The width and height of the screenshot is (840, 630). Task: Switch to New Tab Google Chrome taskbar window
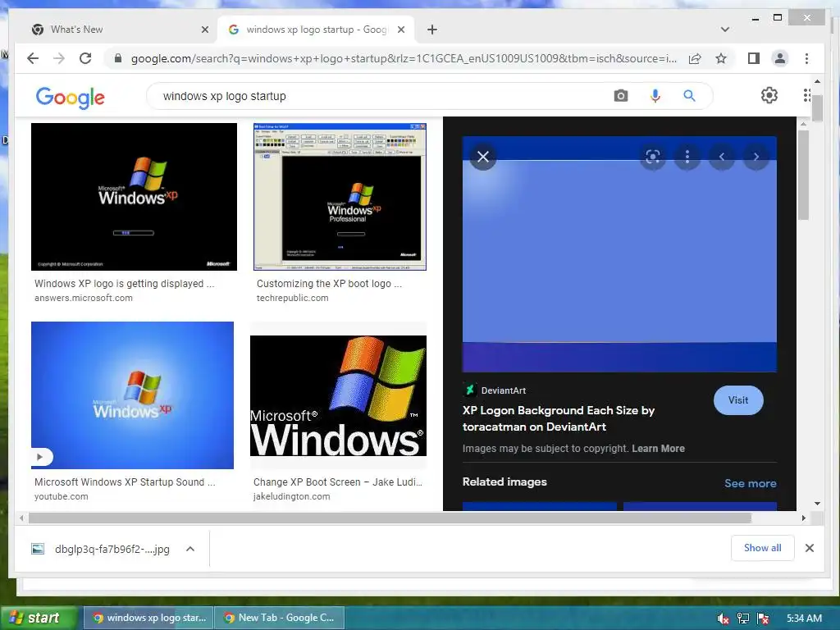(x=280, y=618)
